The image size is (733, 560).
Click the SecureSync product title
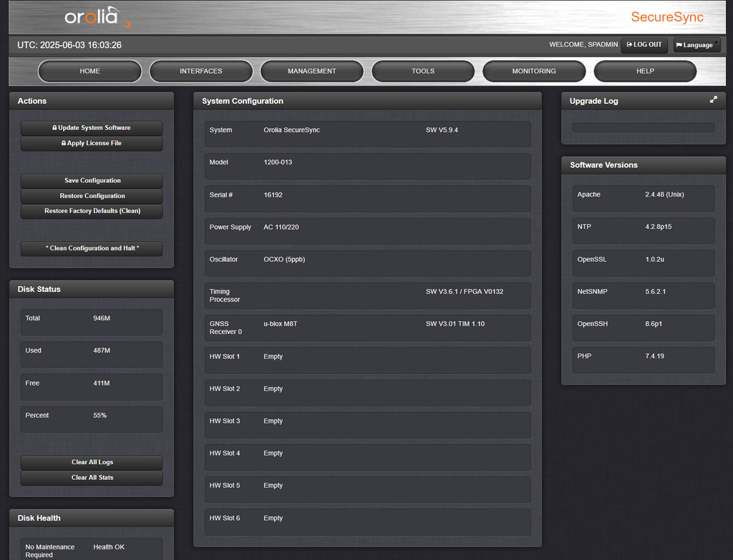pos(667,17)
